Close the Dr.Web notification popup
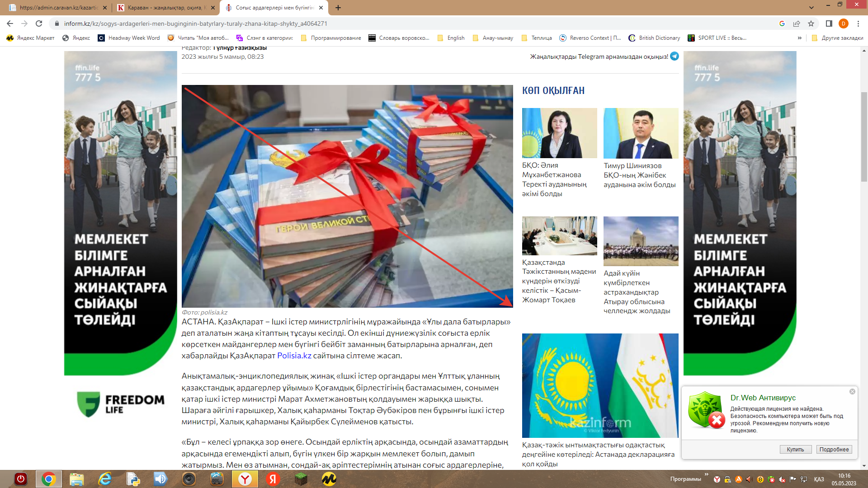This screenshot has height=488, width=868. point(852,391)
